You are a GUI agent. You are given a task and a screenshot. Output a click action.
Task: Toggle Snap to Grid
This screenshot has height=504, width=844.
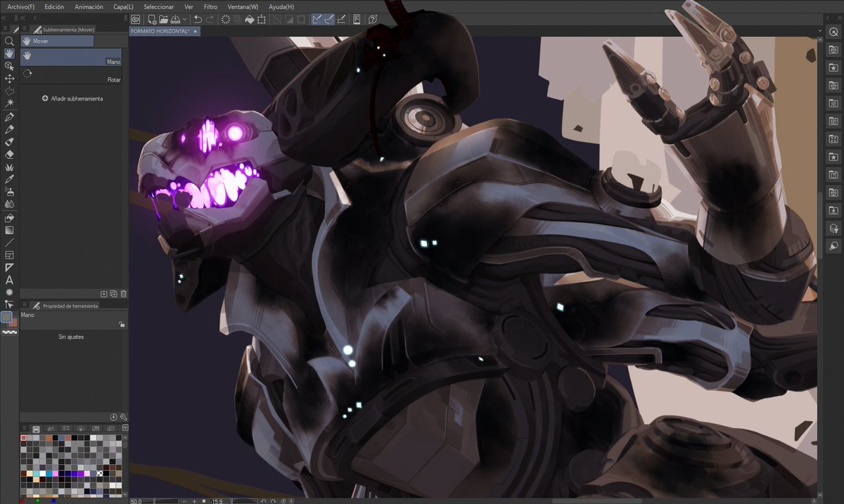point(342,20)
